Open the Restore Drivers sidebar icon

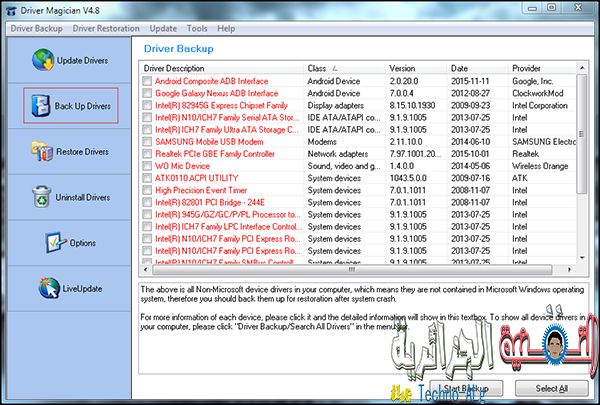(x=39, y=152)
